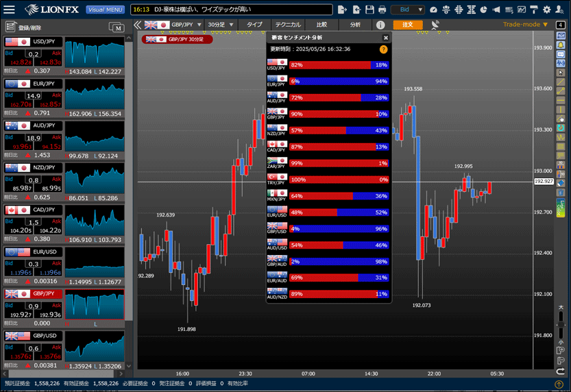The width and height of the screenshot is (571, 392).
Task: Click rate list scroll-down arrow
Action: coord(129,366)
